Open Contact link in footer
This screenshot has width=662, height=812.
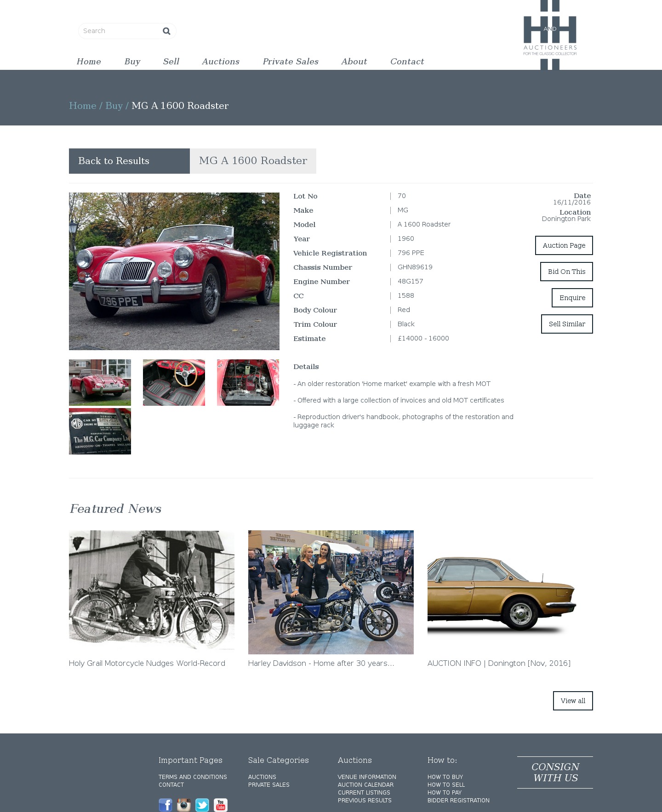171,785
